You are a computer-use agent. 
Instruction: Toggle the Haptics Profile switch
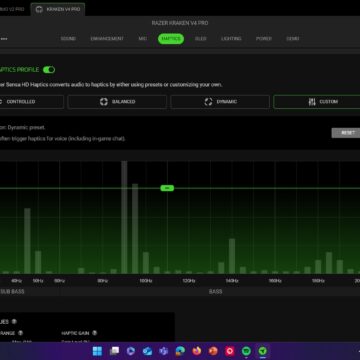tap(49, 70)
